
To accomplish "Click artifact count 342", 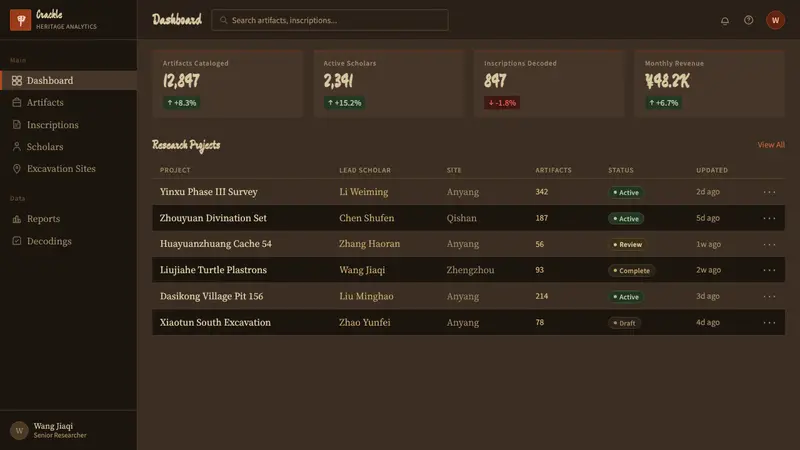I will point(541,192).
